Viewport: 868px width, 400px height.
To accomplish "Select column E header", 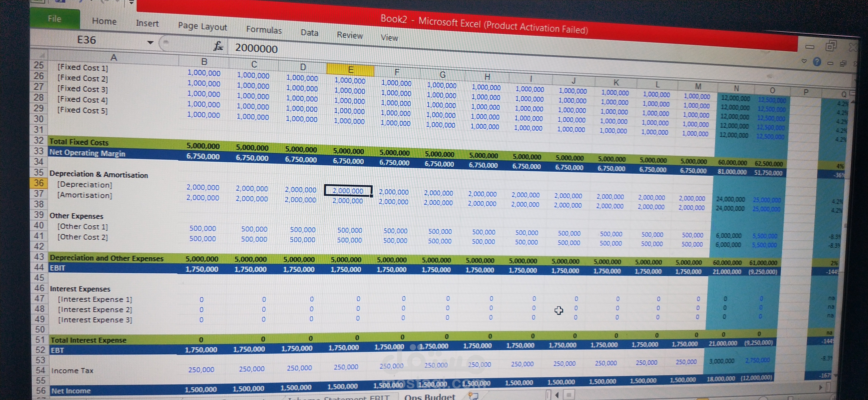I will pos(350,70).
